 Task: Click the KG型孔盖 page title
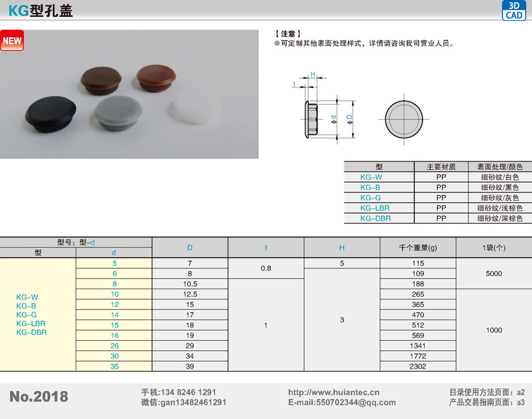coord(40,11)
